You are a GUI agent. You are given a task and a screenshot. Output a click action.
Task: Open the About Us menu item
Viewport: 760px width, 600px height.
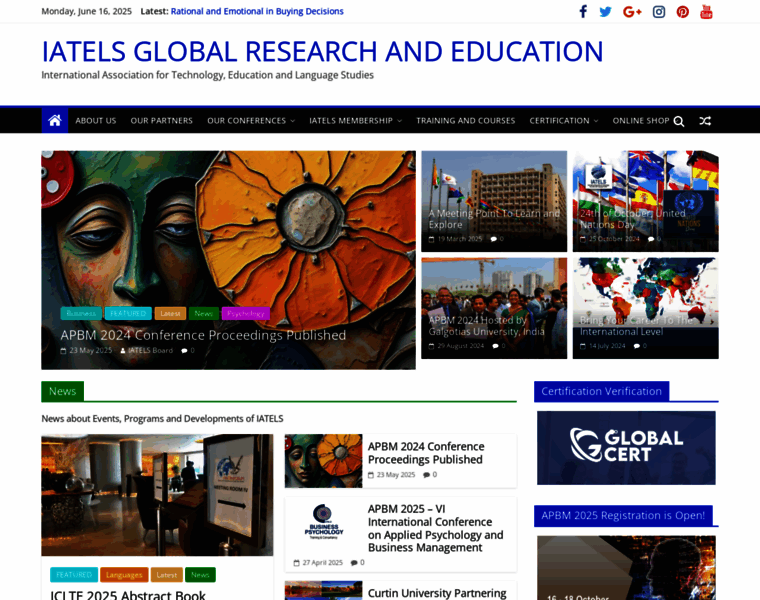click(95, 121)
